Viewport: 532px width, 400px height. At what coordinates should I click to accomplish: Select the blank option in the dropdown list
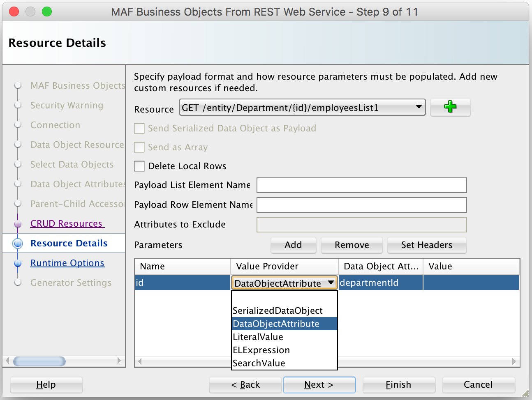point(284,298)
